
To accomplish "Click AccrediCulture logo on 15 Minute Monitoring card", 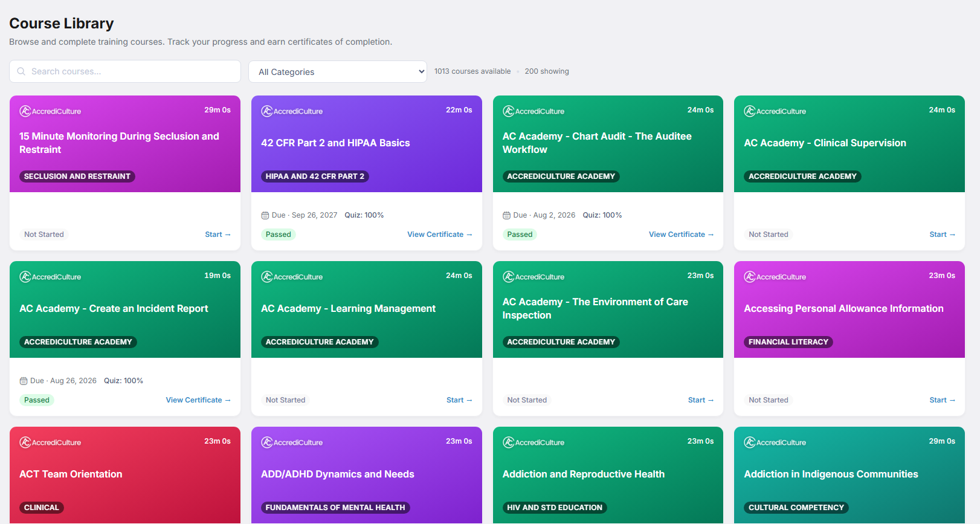I will (x=50, y=111).
